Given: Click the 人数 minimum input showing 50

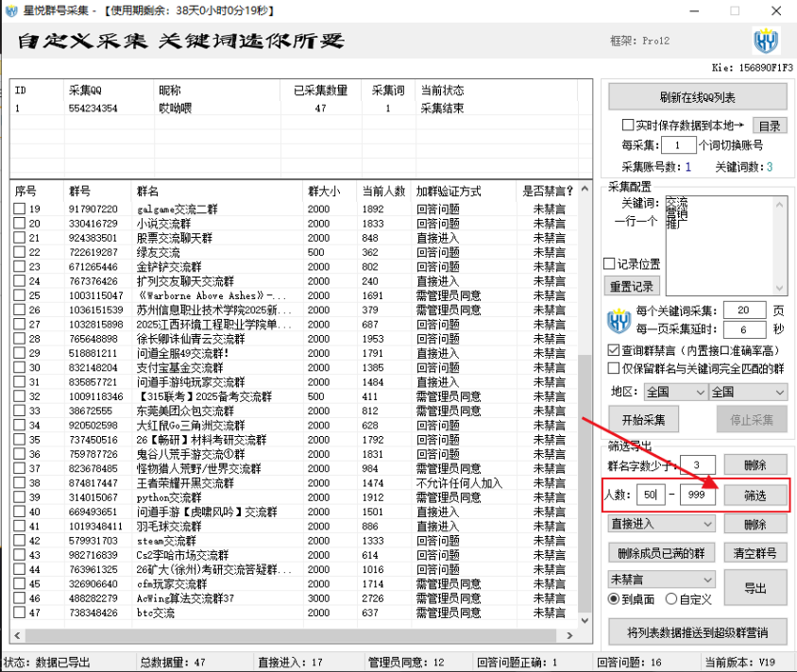Looking at the screenshot, I should [651, 494].
